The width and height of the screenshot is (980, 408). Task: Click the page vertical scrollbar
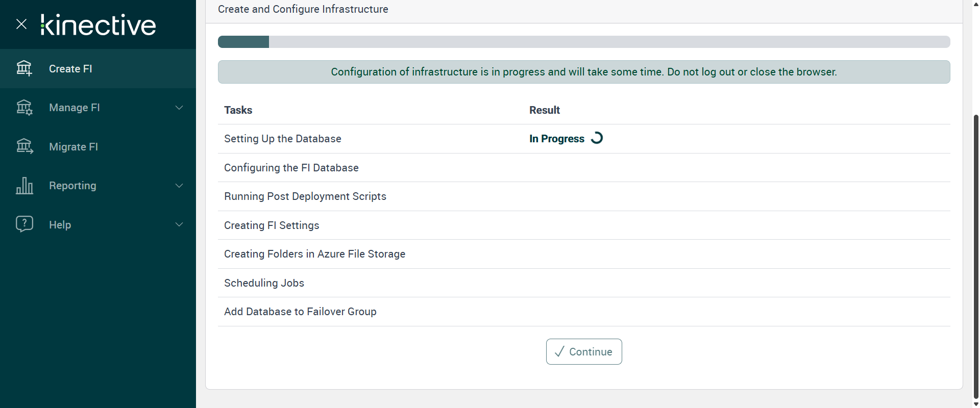pyautogui.click(x=976, y=255)
